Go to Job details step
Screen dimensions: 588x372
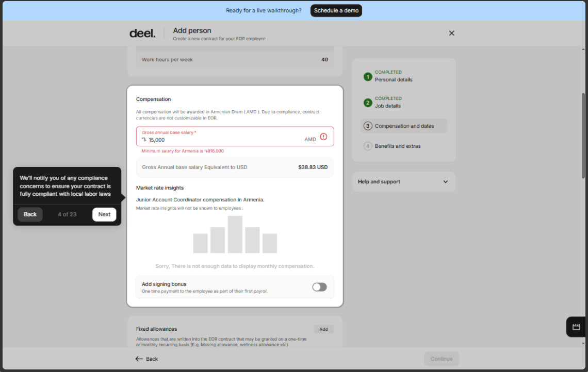388,106
